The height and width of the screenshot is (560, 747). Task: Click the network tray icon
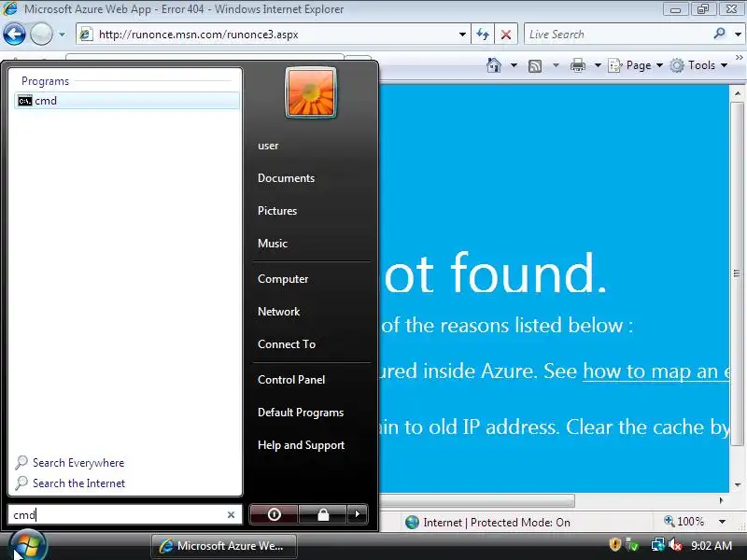[658, 544]
